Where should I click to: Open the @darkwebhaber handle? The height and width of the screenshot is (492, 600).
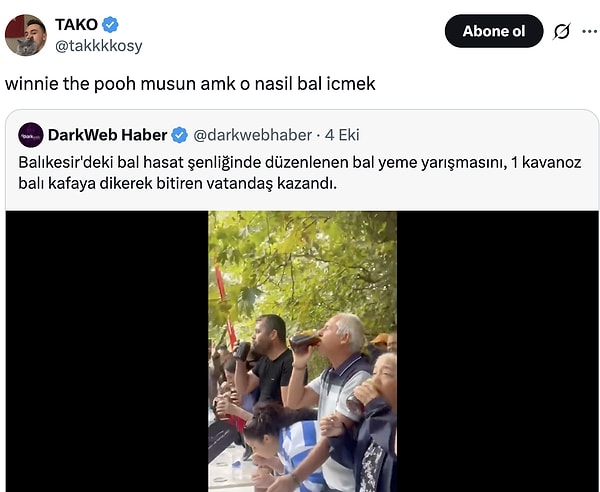[x=253, y=135]
